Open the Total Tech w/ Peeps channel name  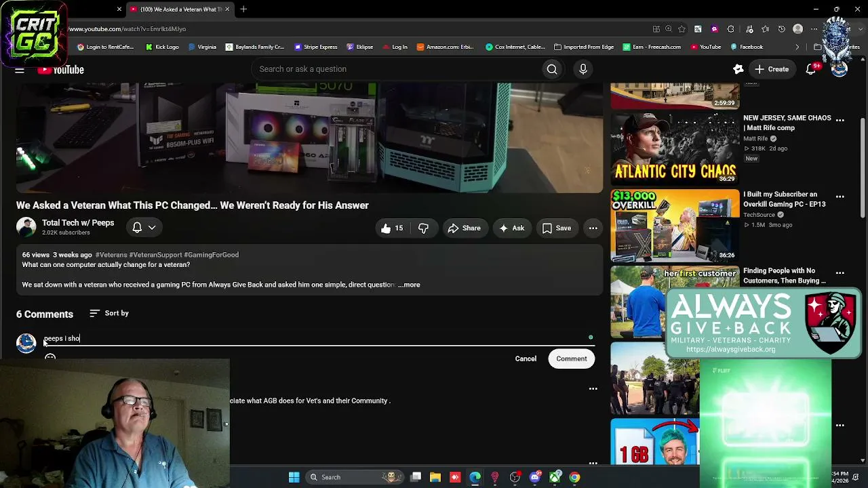pyautogui.click(x=78, y=223)
